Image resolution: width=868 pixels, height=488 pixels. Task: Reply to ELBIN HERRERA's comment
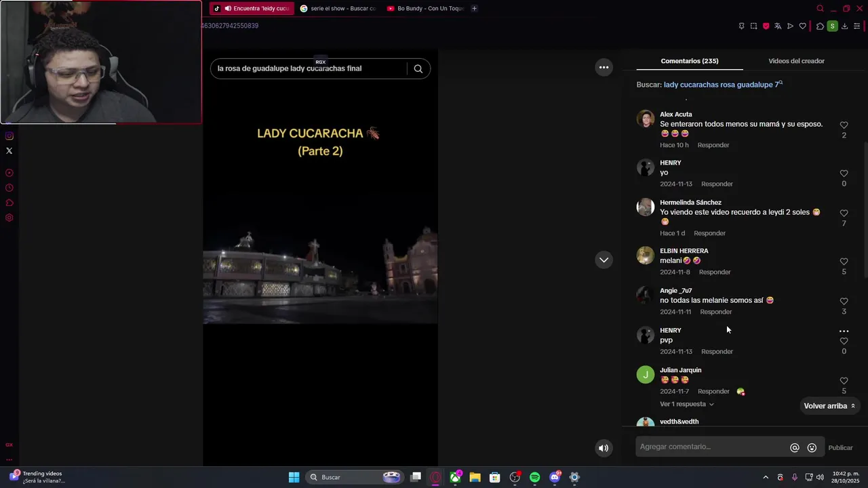coord(715,272)
